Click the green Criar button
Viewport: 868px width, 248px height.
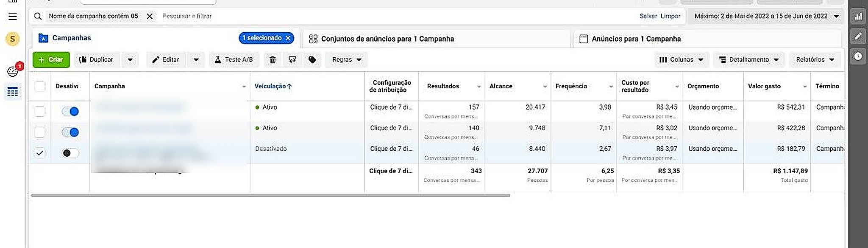point(51,60)
